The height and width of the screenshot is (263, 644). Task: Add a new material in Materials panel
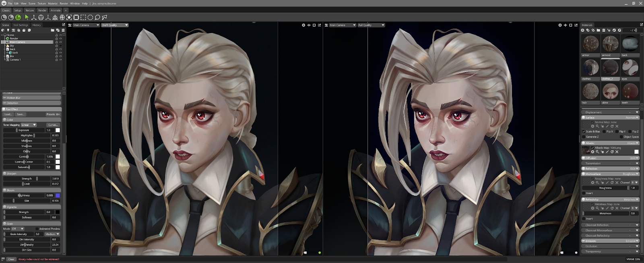pos(582,30)
